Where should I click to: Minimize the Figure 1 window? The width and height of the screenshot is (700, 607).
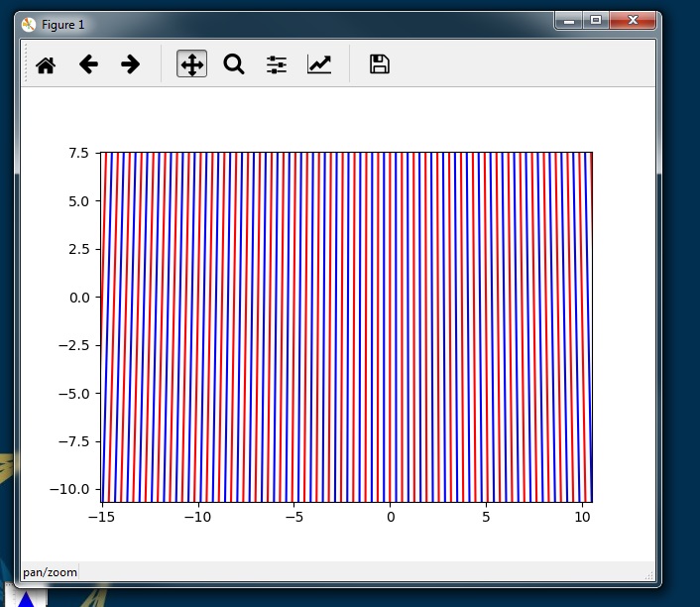tap(569, 21)
